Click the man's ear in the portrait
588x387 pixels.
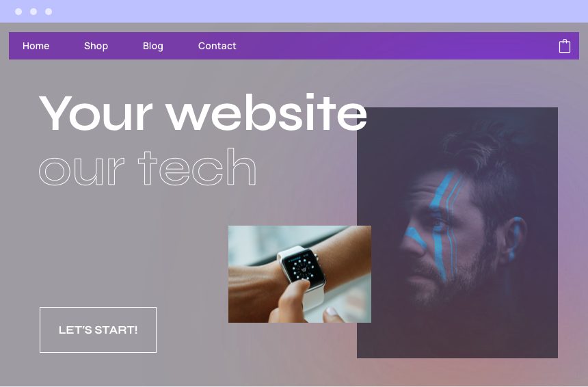click(x=516, y=238)
